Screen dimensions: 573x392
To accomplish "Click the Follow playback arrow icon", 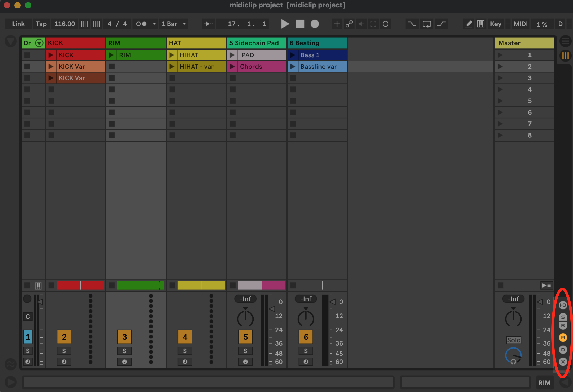I will (x=208, y=24).
